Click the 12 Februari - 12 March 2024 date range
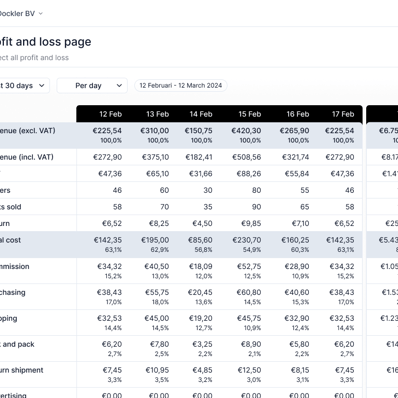The image size is (398, 398). pos(181,85)
